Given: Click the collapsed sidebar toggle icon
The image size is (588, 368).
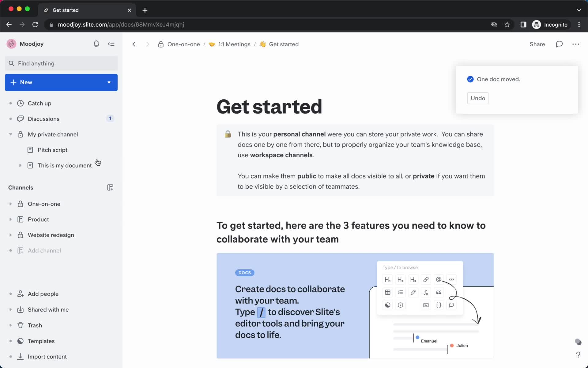Looking at the screenshot, I should [x=111, y=44].
